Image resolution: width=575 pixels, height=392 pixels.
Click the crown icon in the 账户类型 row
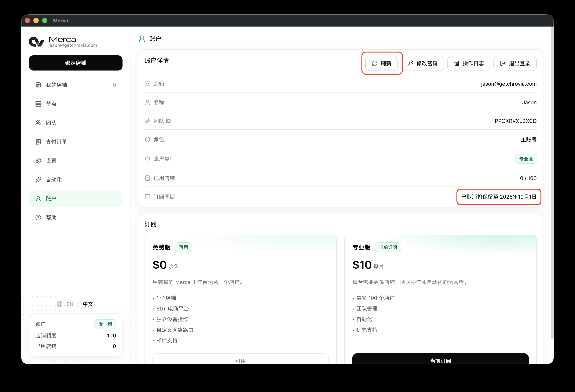pos(148,159)
